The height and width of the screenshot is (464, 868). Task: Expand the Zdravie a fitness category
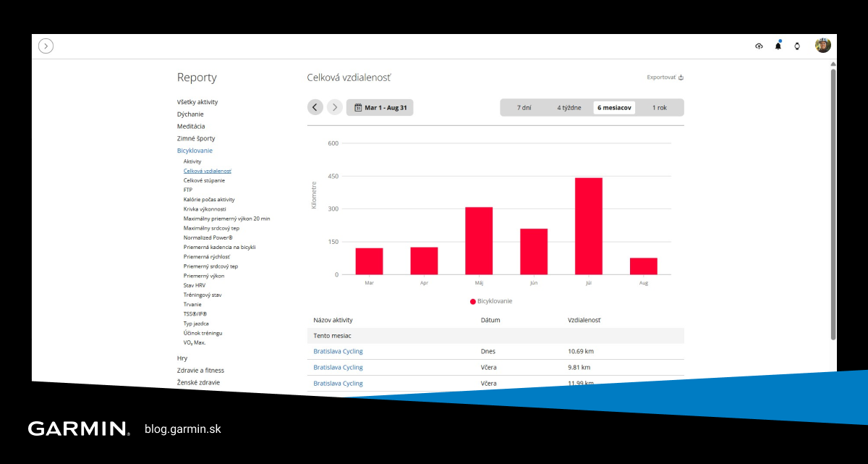(200, 371)
